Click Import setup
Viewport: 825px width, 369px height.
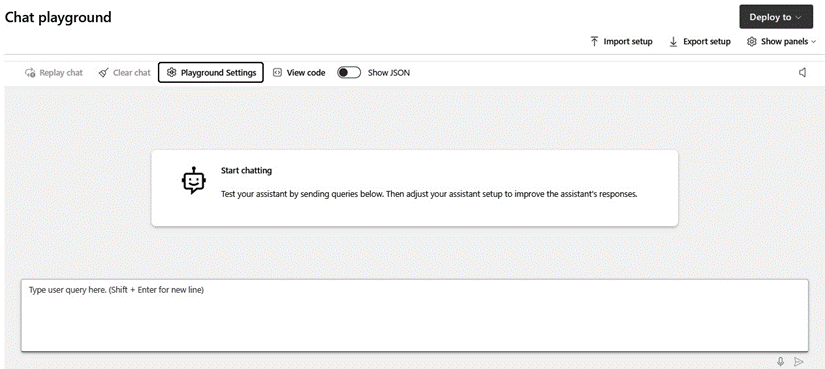(x=621, y=42)
